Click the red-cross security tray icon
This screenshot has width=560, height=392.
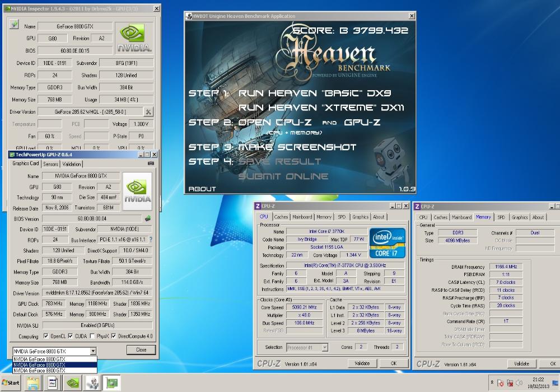500,383
